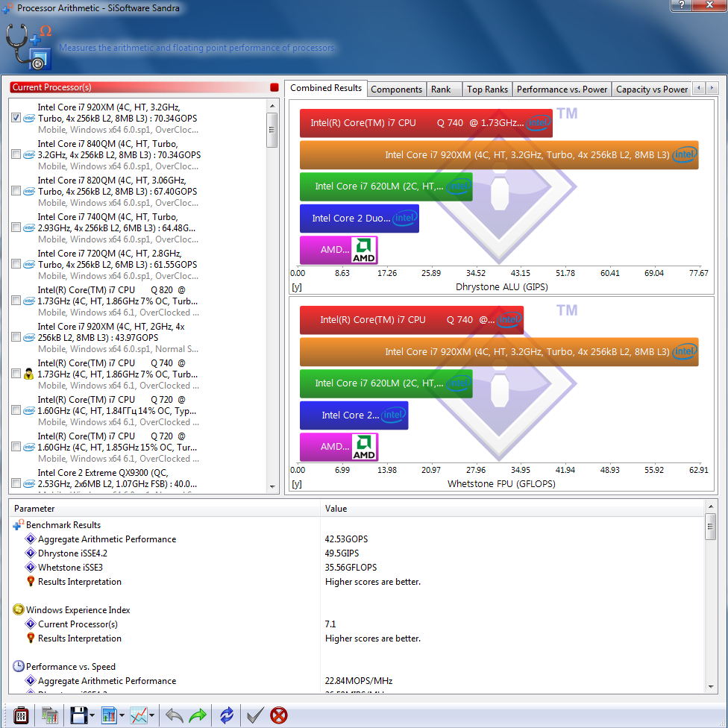This screenshot has height=728, width=728.
Task: Open the options icon in bottom toolbar
Action: [x=21, y=715]
